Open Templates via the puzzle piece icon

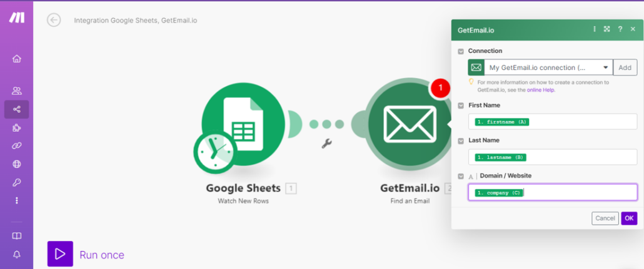point(17,128)
